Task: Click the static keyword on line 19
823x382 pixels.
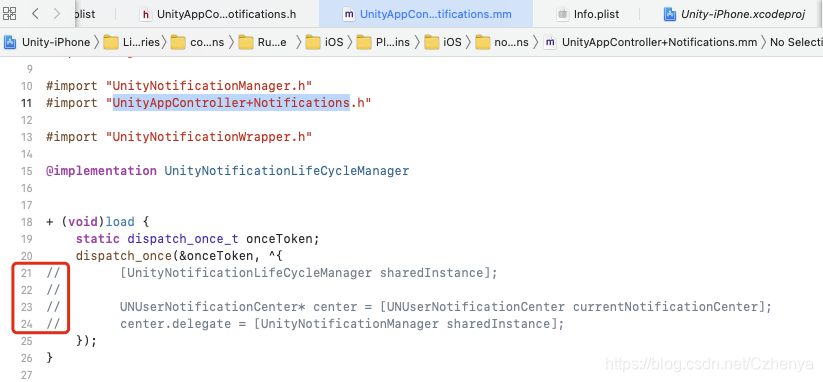Action: 98,239
